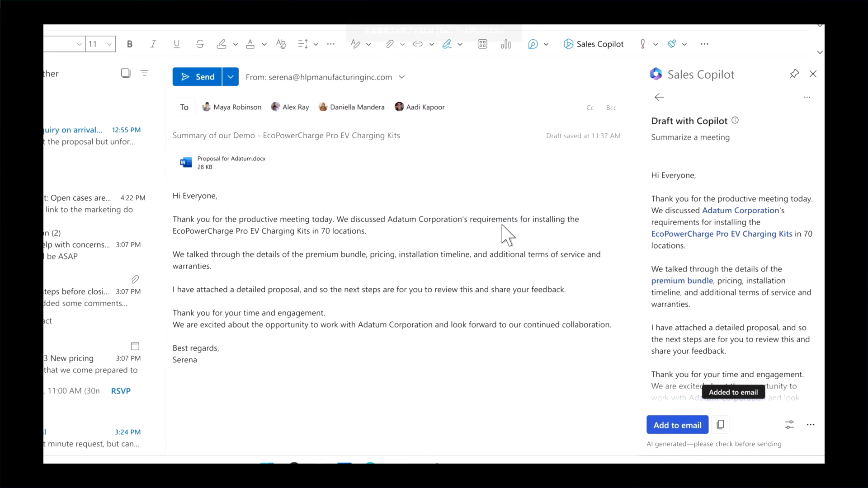Toggle bold formatting in toolbar
Viewport: 868px width, 488px height.
click(130, 44)
